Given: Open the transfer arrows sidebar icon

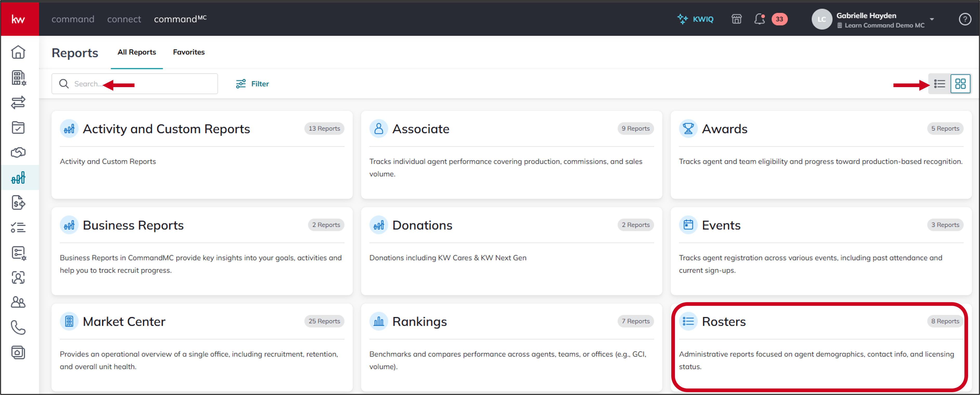Looking at the screenshot, I should tap(18, 102).
